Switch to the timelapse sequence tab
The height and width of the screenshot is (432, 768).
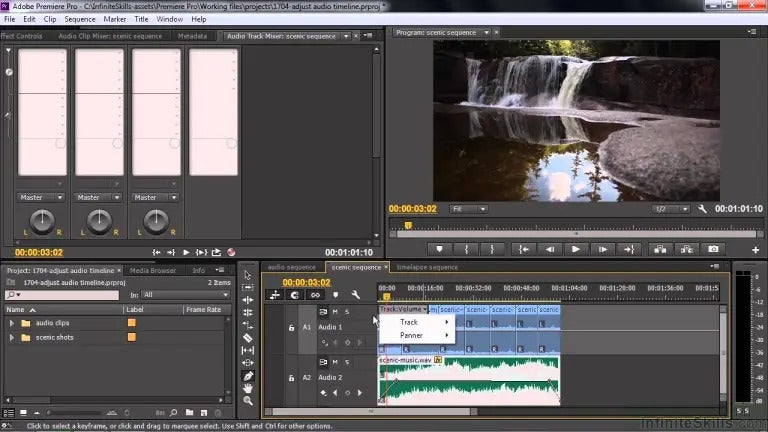[x=427, y=268]
